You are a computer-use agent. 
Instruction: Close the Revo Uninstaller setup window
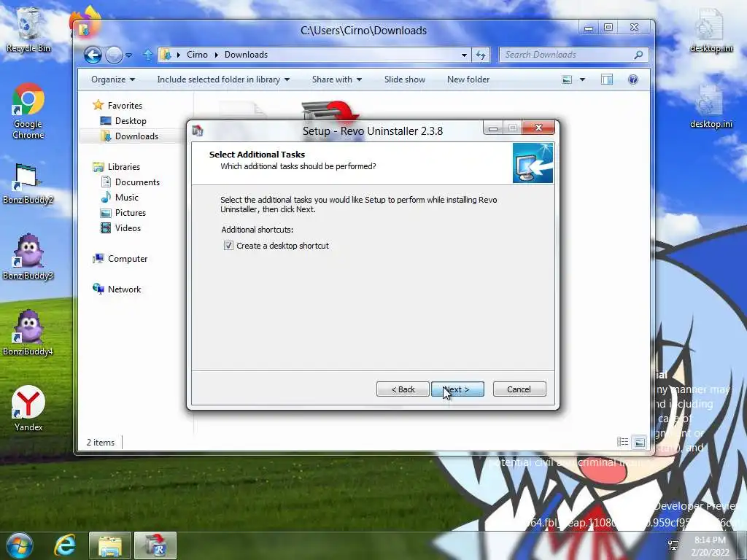click(x=538, y=128)
